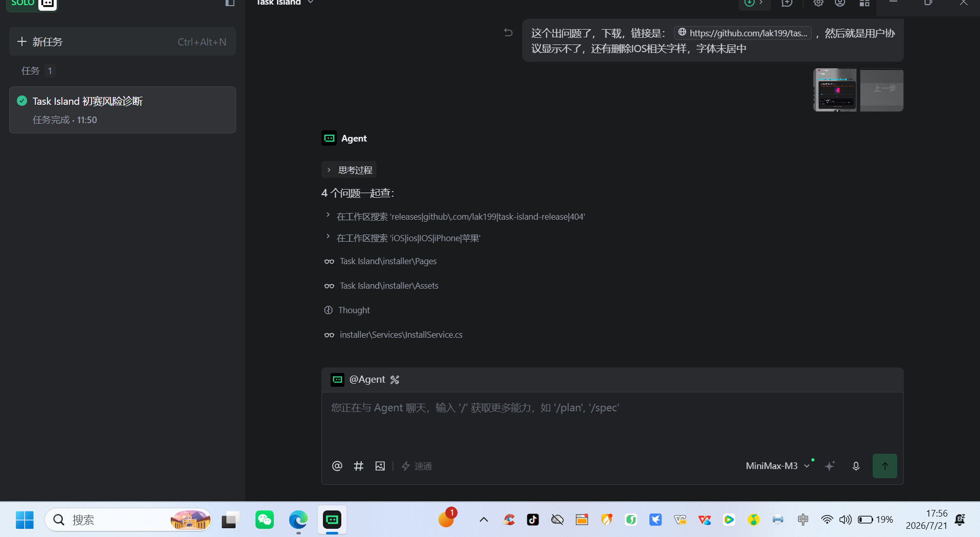Create a new task with 新任务
Image resolution: width=980 pixels, height=537 pixels.
[x=123, y=41]
